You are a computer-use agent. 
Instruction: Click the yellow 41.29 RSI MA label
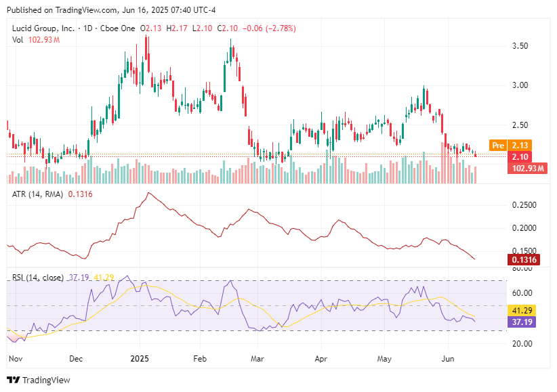click(x=522, y=310)
